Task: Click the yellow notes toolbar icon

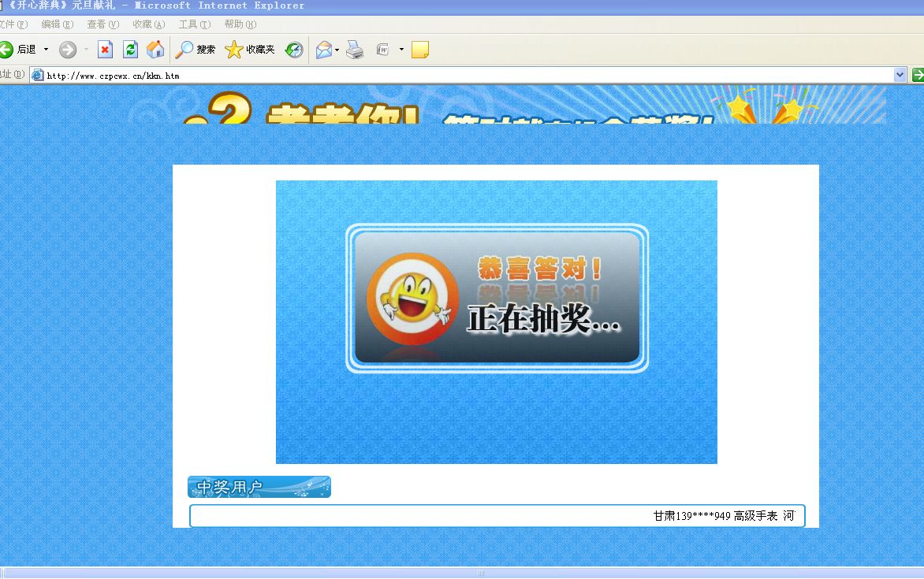Action: 419,49
